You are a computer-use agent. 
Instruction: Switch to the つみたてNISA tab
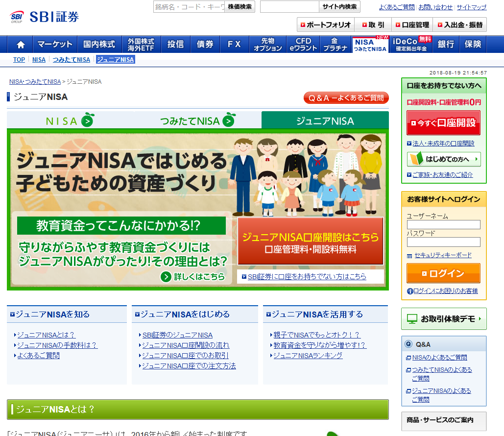[x=198, y=121]
